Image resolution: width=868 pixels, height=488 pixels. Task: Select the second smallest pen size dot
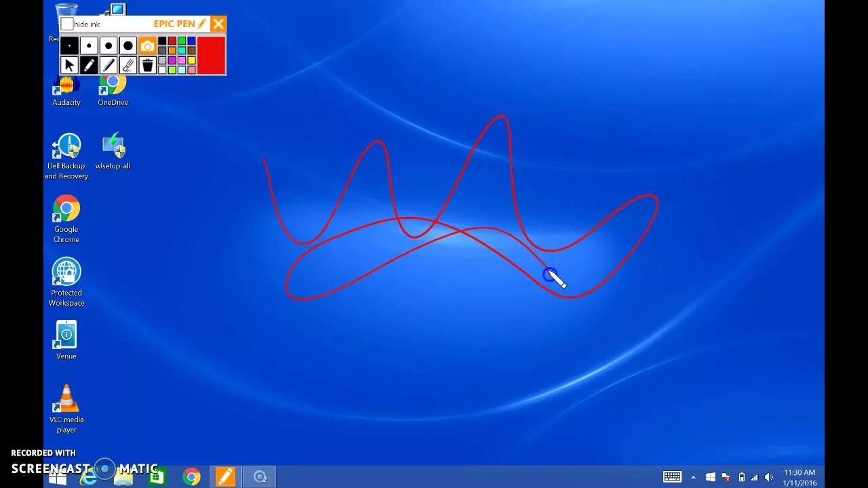pos(89,45)
